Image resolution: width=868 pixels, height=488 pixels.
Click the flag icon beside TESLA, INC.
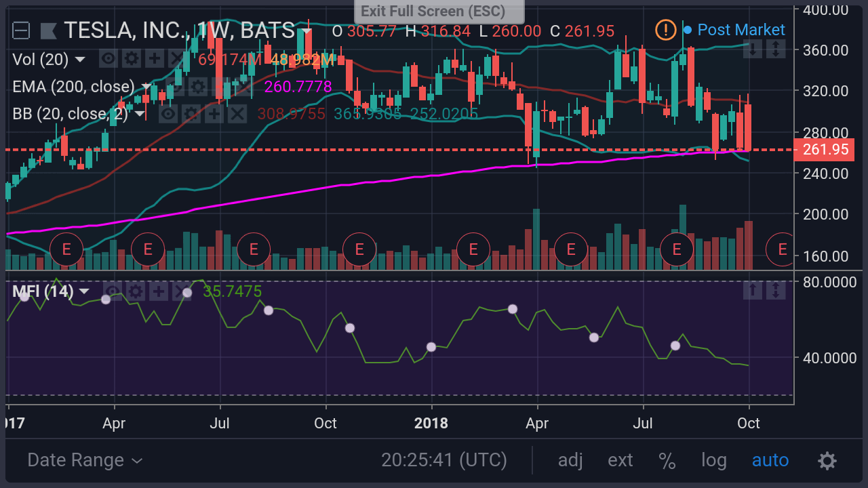coord(48,30)
